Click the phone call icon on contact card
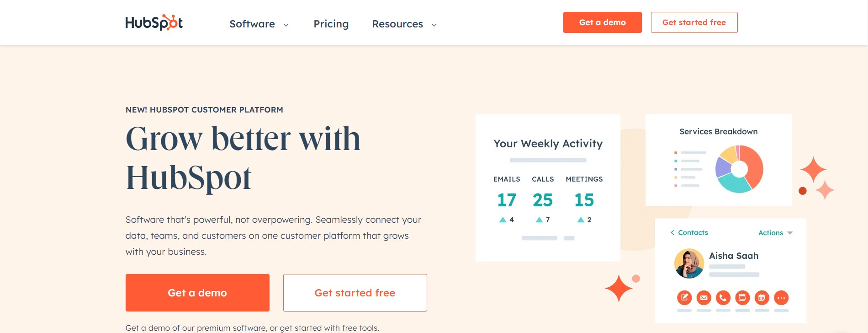The width and height of the screenshot is (868, 333). [723, 298]
